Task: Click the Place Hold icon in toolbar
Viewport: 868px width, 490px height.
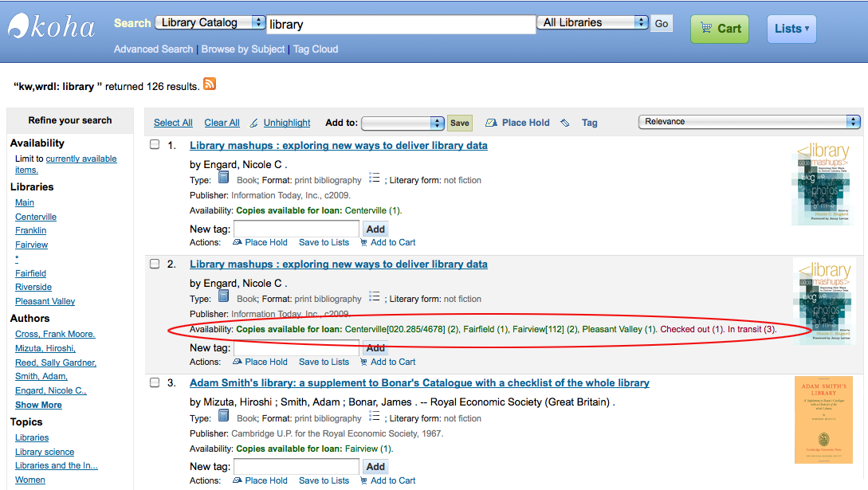Action: click(491, 123)
